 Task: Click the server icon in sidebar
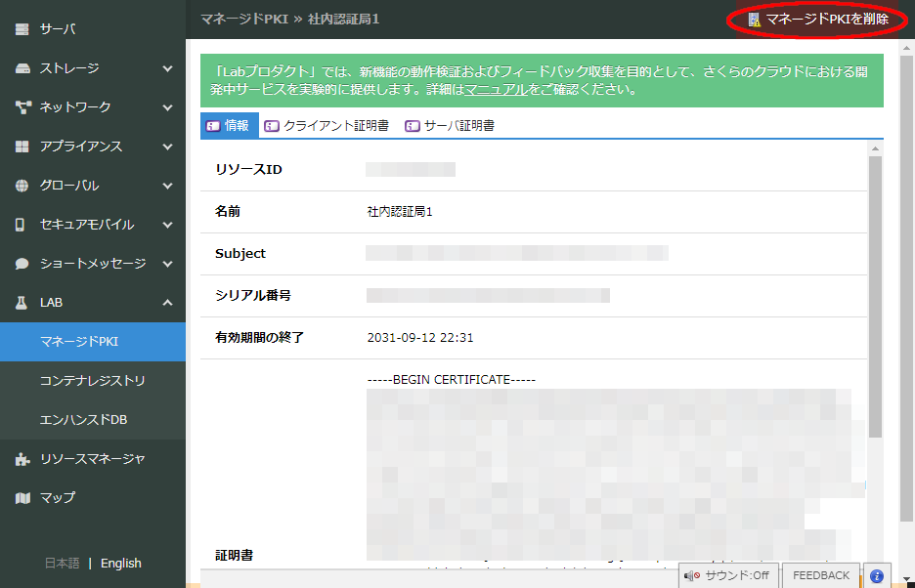(x=22, y=29)
